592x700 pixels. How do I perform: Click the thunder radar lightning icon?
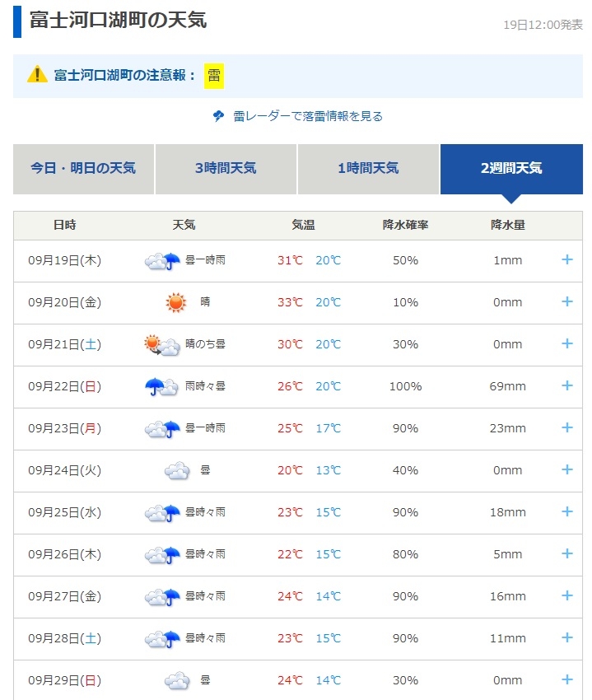(218, 116)
